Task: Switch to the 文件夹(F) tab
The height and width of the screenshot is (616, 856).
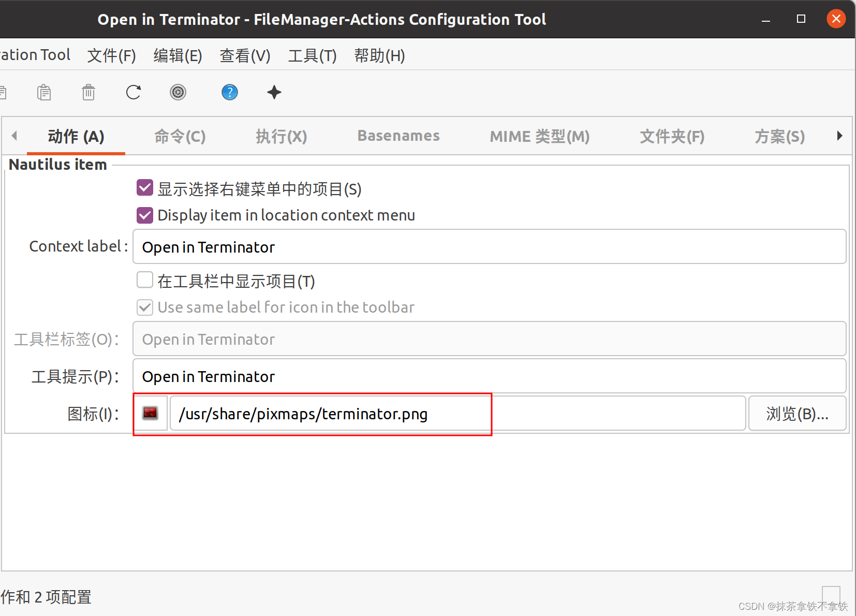Action: pyautogui.click(x=672, y=137)
